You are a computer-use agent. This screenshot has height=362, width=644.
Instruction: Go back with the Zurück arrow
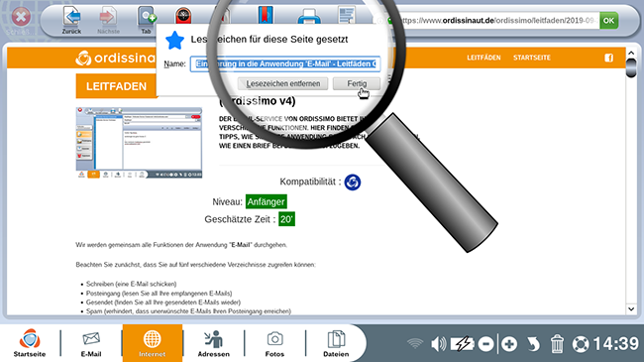point(72,20)
